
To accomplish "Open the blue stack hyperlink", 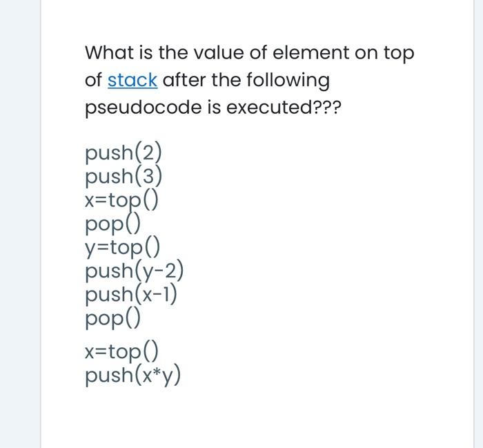I will pos(132,81).
